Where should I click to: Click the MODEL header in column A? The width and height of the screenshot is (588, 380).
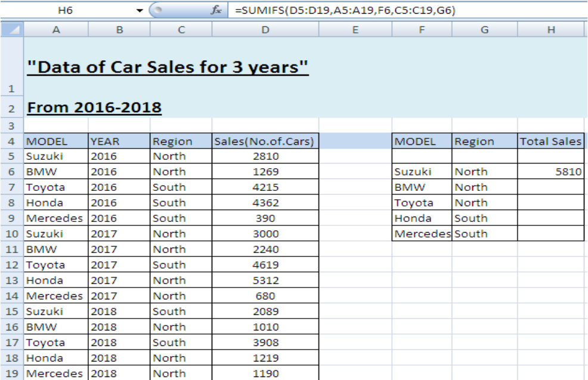click(56, 141)
